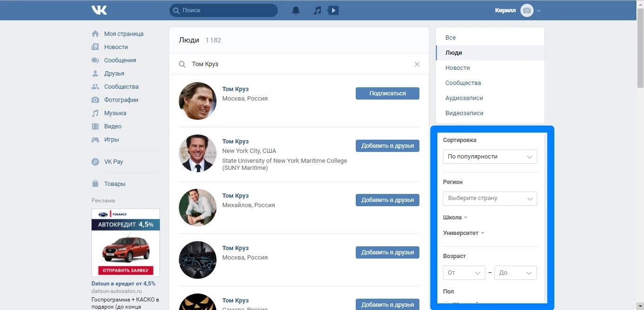Clear the Том Круз search query

[x=417, y=64]
